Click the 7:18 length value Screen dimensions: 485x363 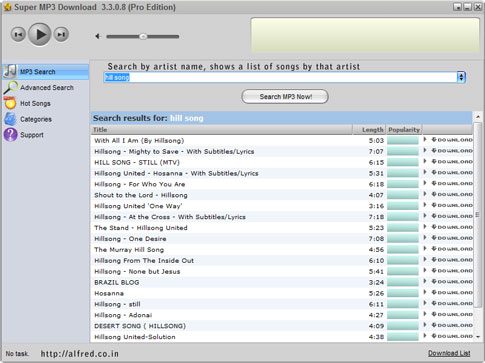tap(376, 217)
